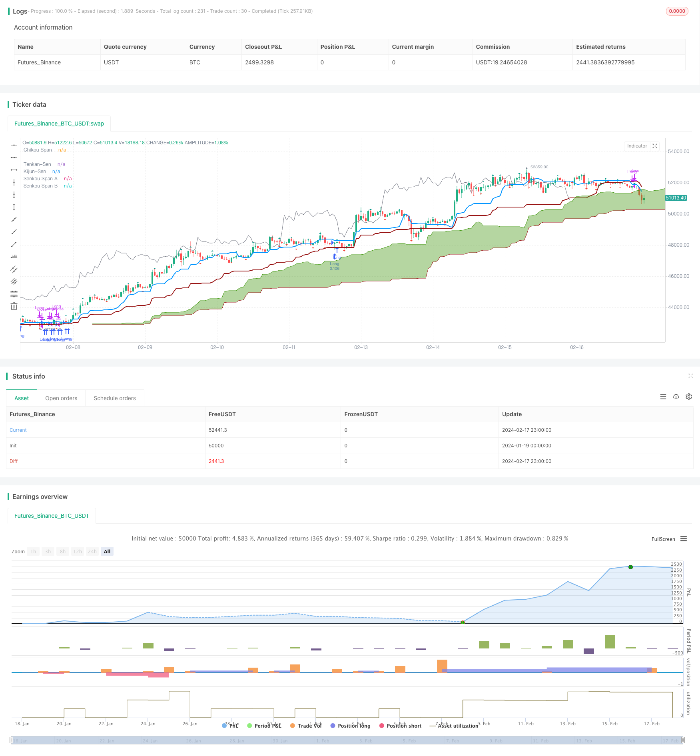Select the horizontal segment drawing tool
This screenshot has width=700, height=756.
pos(14,170)
